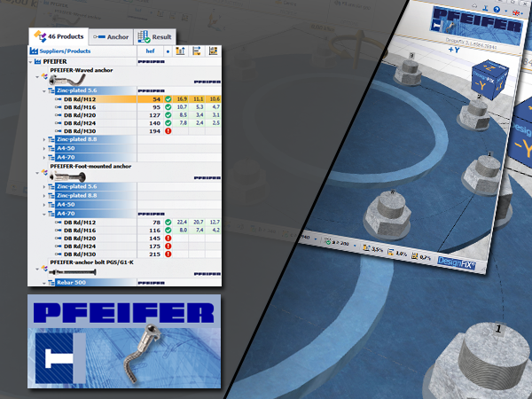Click the Suppliers/Products column header
532x399 pixels.
[x=82, y=51]
